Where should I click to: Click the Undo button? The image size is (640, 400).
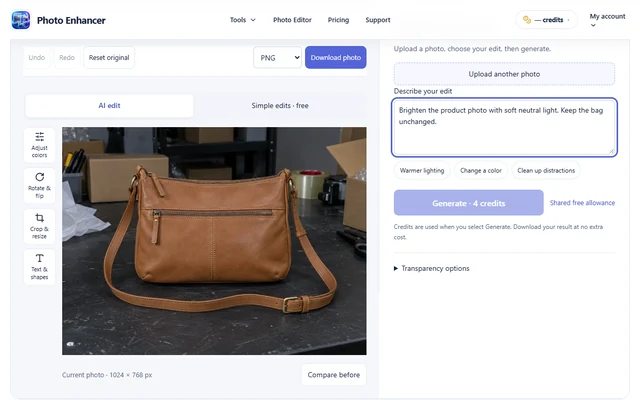tap(37, 58)
